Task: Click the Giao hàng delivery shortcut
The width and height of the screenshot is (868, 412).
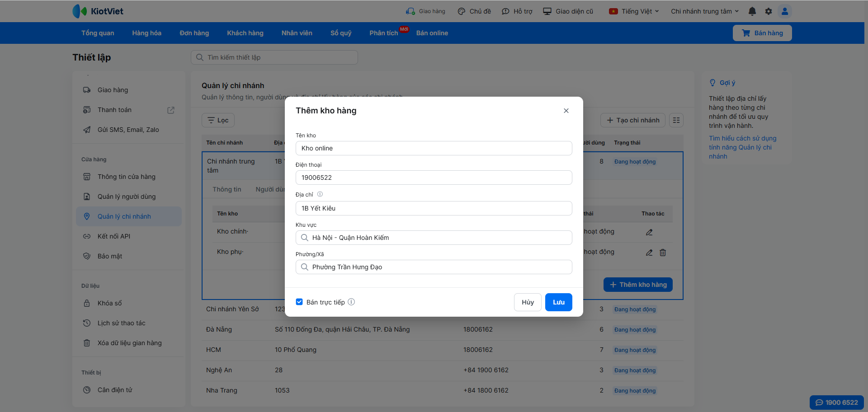Action: [x=425, y=11]
